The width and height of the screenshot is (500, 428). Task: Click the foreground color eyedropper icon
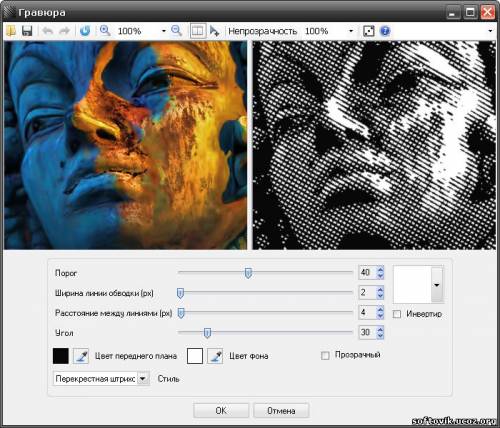pos(81,356)
